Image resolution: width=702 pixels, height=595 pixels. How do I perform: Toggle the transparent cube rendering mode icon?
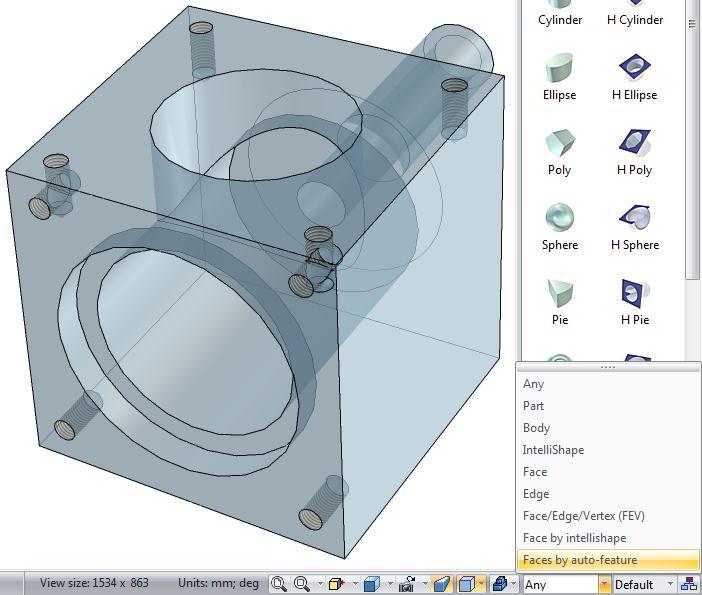(467, 584)
